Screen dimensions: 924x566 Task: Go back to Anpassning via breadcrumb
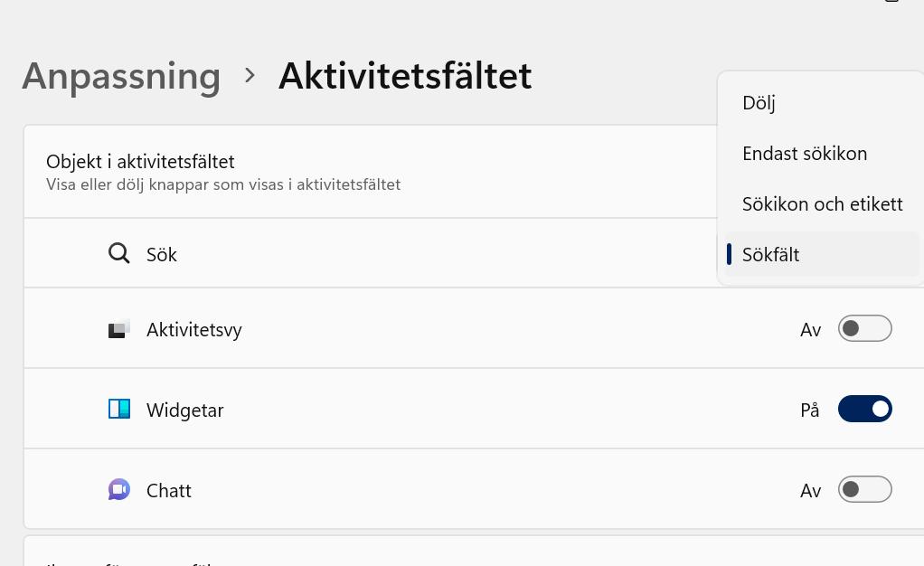pos(121,76)
